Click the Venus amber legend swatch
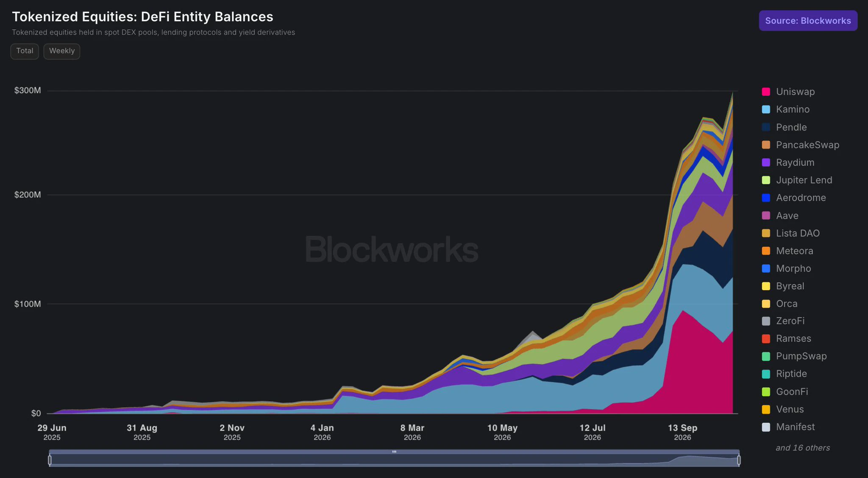868x478 pixels. point(766,409)
